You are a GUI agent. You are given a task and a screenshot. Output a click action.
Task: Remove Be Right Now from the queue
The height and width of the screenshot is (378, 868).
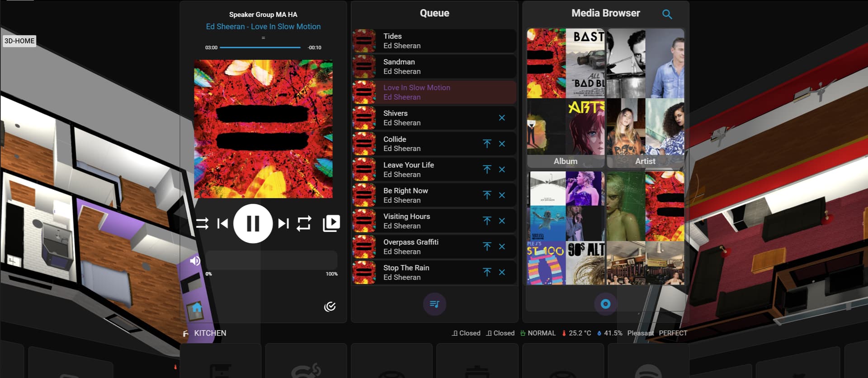click(x=502, y=195)
